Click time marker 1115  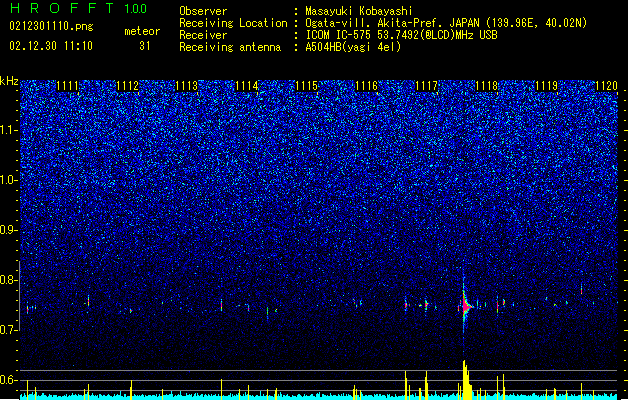[x=306, y=86]
